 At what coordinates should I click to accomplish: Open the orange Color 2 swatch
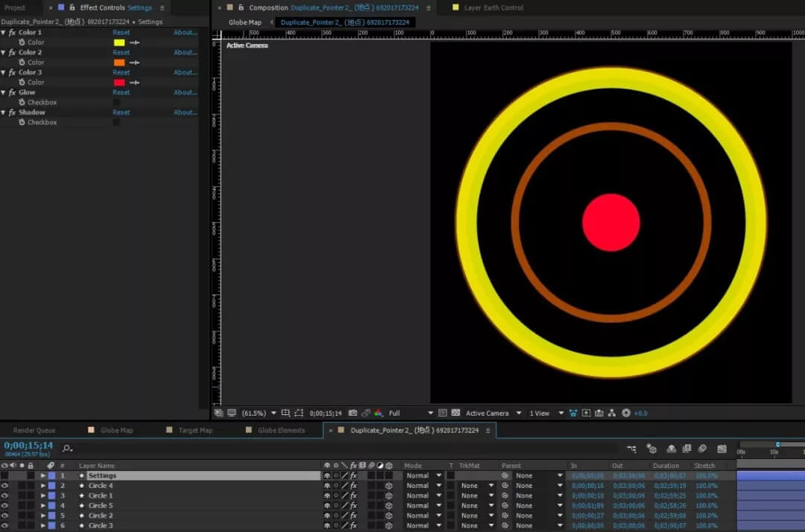[x=119, y=63]
